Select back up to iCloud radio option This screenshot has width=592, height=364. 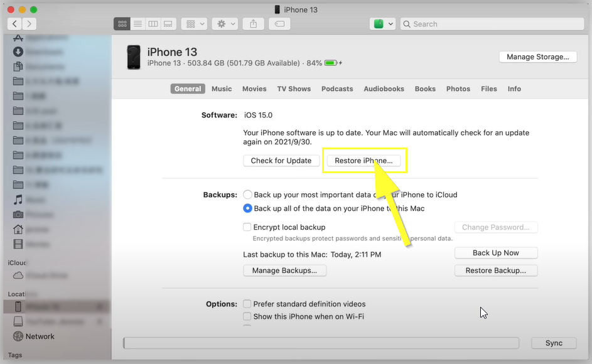point(248,195)
